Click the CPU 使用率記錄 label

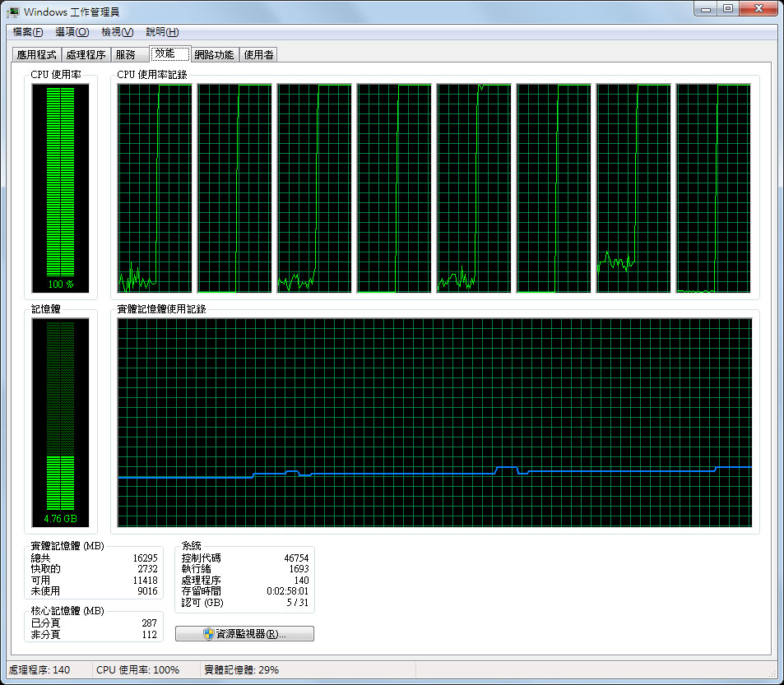tap(152, 75)
